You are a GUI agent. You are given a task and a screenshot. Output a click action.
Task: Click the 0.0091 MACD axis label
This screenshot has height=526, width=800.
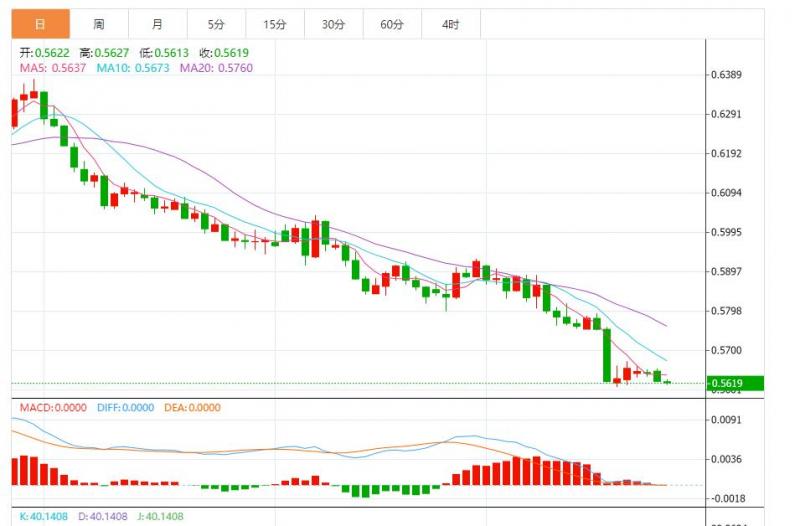click(x=727, y=420)
